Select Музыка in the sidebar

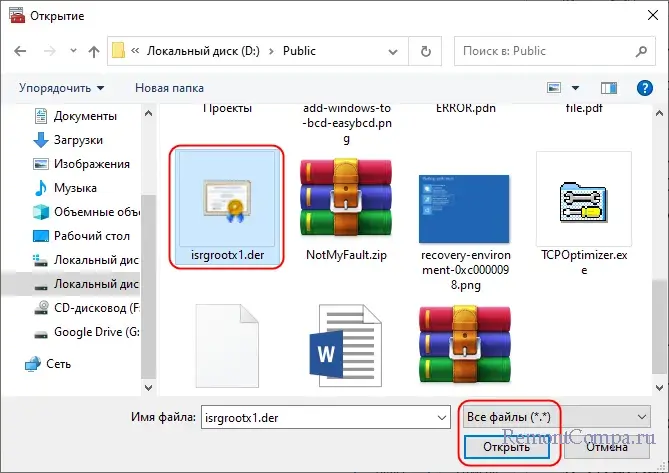pos(76,188)
